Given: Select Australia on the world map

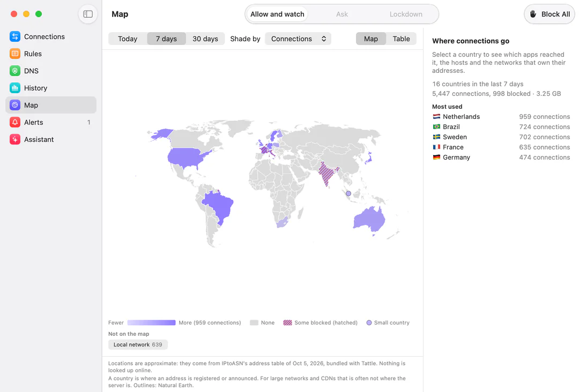Looking at the screenshot, I should coord(369,220).
